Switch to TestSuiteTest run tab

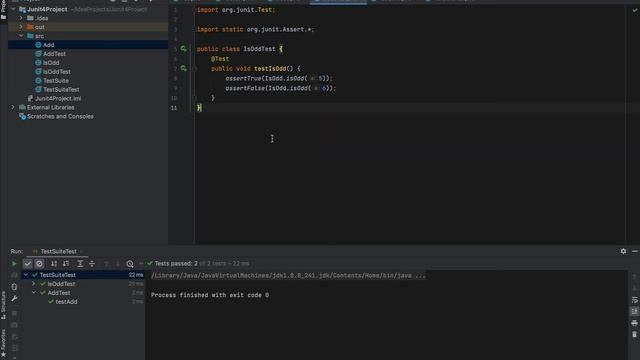pyautogui.click(x=58, y=251)
